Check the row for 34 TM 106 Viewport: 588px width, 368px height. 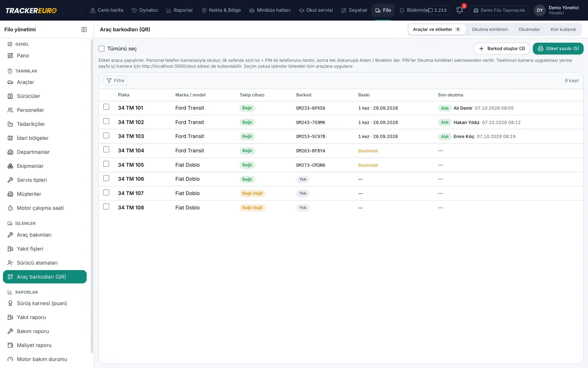click(106, 178)
